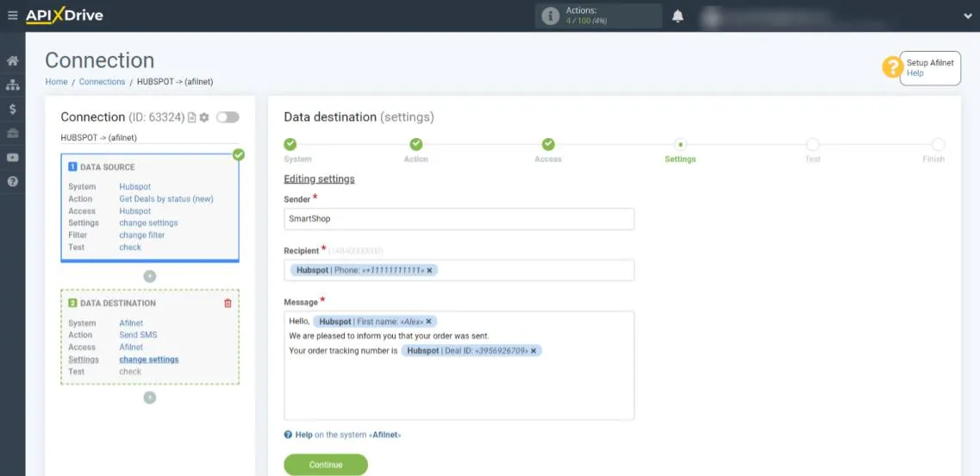The width and height of the screenshot is (980, 476).
Task: Remove the Hubspot Phone tag from Recipient
Action: [430, 270]
